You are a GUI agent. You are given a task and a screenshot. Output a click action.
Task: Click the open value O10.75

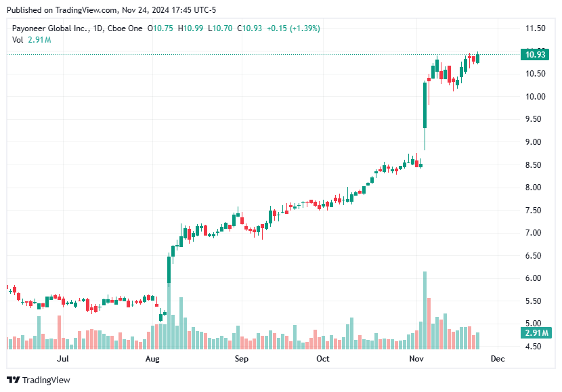[160, 28]
